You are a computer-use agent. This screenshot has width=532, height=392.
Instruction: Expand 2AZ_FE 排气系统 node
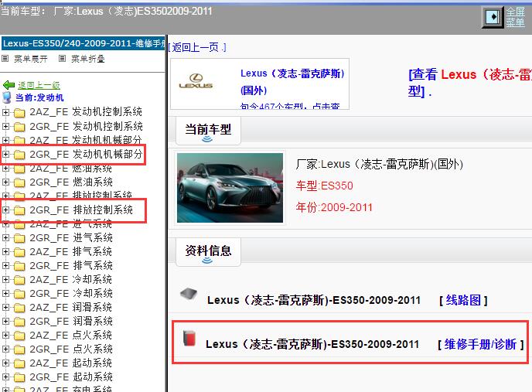5,251
